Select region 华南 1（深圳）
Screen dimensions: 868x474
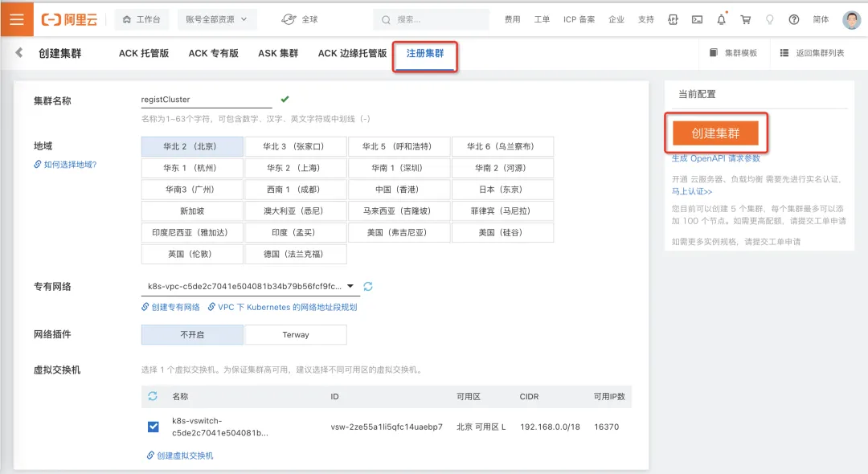pyautogui.click(x=399, y=168)
